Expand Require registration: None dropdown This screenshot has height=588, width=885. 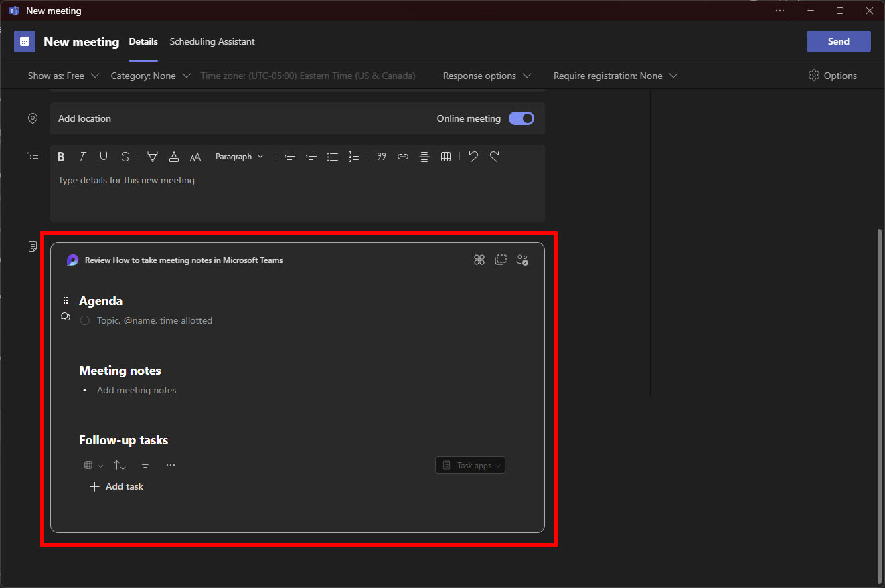[x=616, y=76]
